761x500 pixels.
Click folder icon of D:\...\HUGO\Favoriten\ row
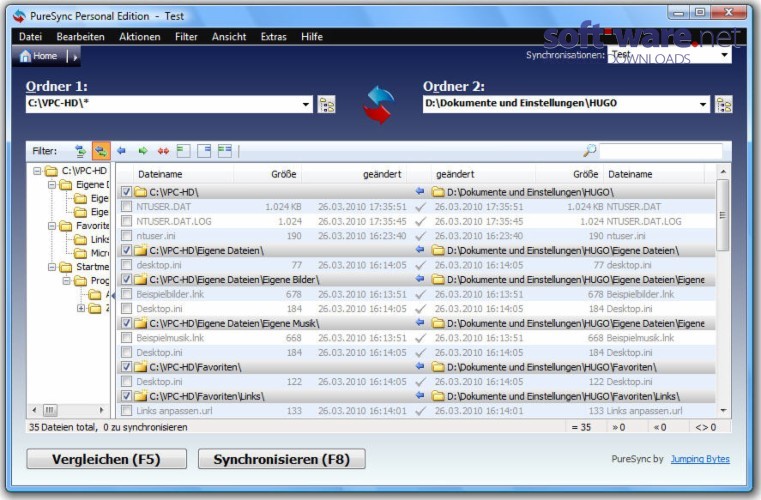[438, 367]
